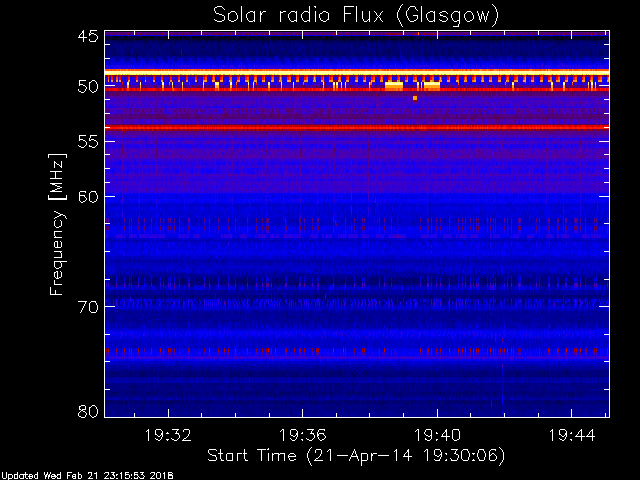
Task: Click the red emission line near 54 MHz
Action: (357, 127)
